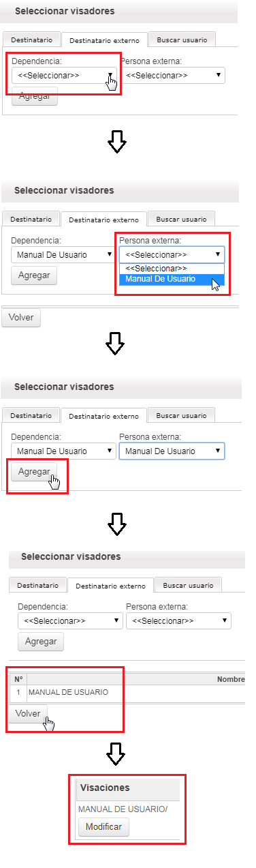Select Destinatario externo tab in third panel
This screenshot has height=868, width=256.
pos(103,415)
